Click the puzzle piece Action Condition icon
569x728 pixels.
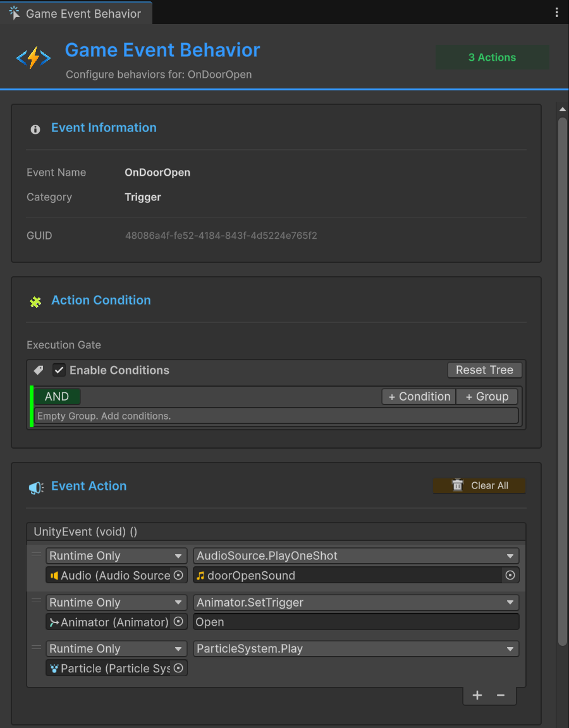point(35,301)
